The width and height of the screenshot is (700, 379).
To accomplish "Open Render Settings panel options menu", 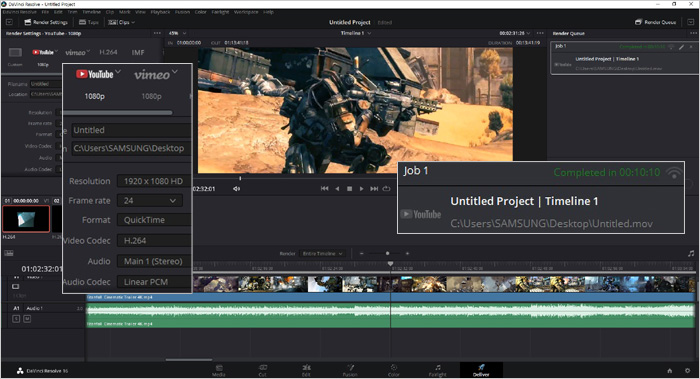I will 157,33.
